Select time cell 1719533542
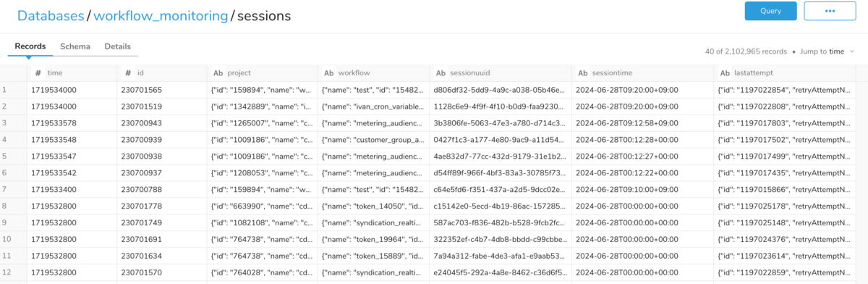The width and height of the screenshot is (868, 284). tap(72, 172)
